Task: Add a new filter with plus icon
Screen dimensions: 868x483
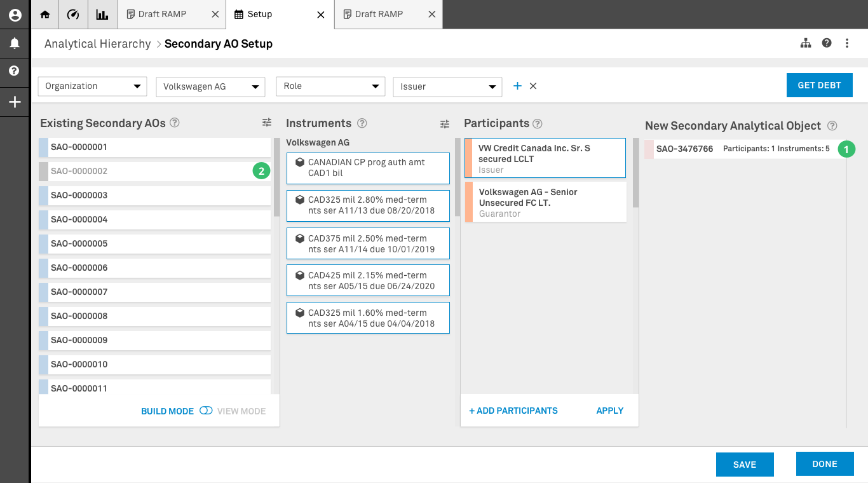Action: point(517,86)
